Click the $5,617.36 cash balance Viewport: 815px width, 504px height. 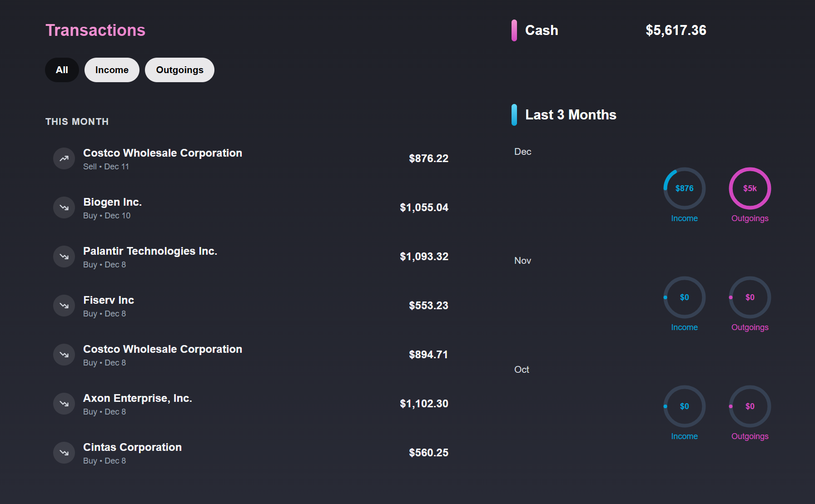676,30
